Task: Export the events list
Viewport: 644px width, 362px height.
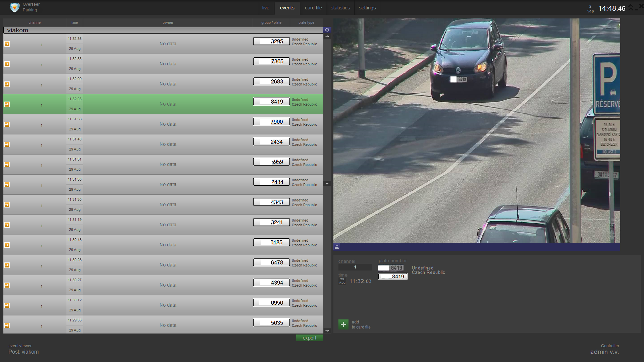Action: point(310,338)
